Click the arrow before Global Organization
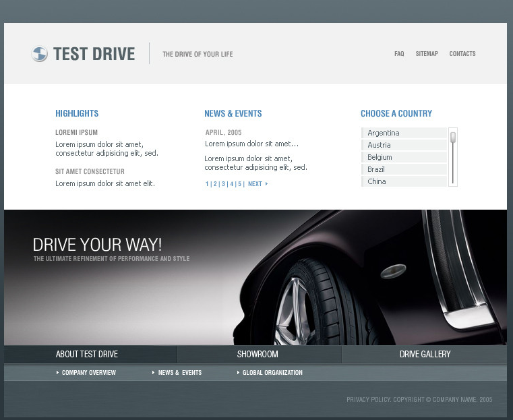Screen dimensions: 513x420 click(x=239, y=373)
